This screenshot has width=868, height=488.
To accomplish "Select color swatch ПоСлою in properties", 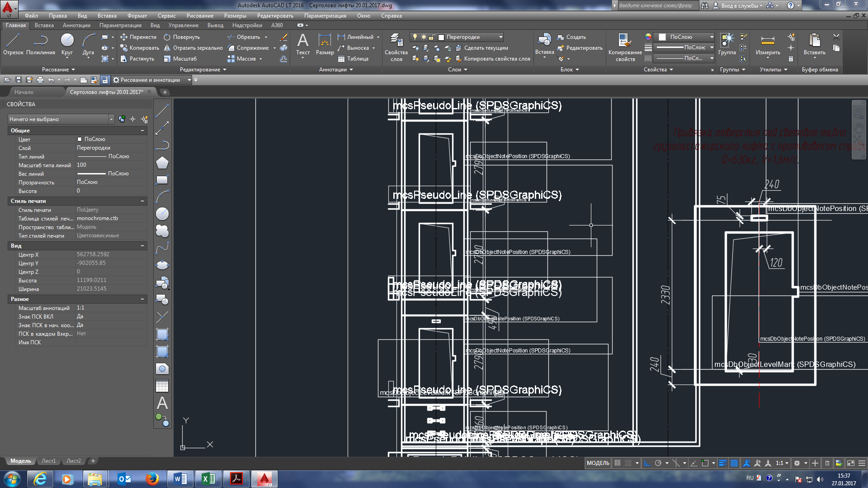I will point(80,139).
